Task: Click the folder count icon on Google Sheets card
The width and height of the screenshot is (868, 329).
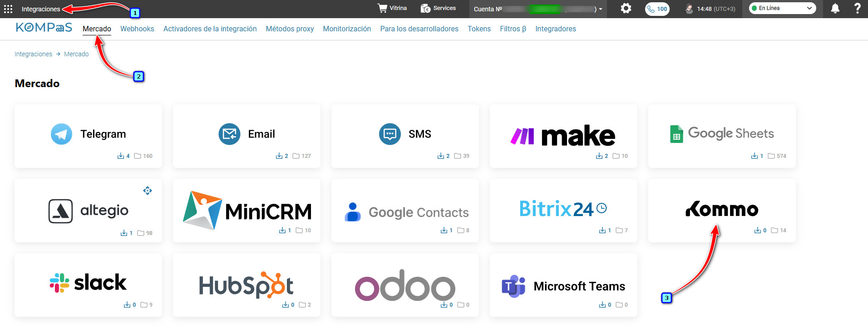Action: [x=771, y=156]
